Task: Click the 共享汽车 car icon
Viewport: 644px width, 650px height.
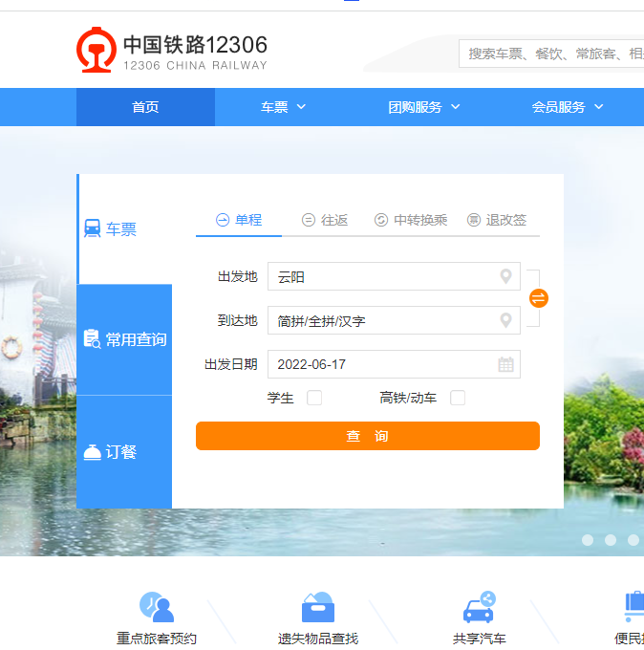Action: point(479,607)
